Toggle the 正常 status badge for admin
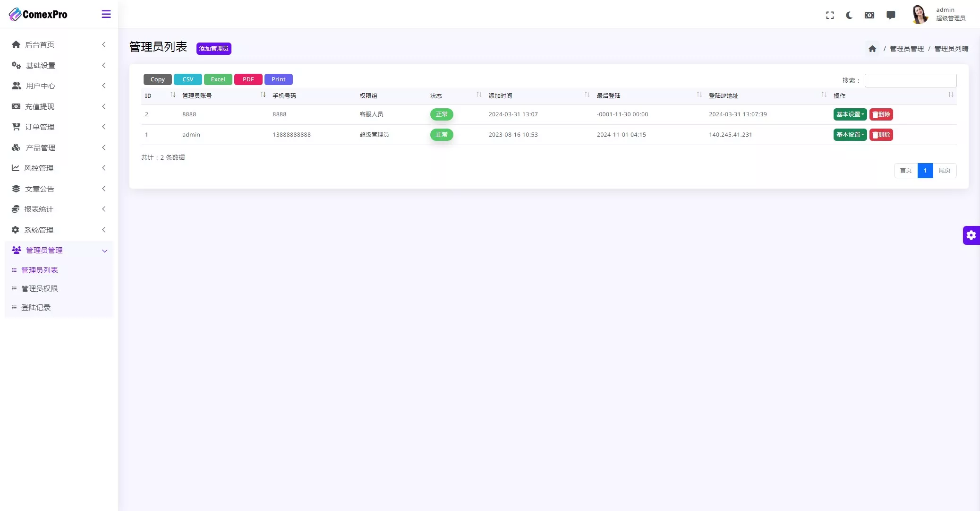Image resolution: width=980 pixels, height=511 pixels. point(442,135)
